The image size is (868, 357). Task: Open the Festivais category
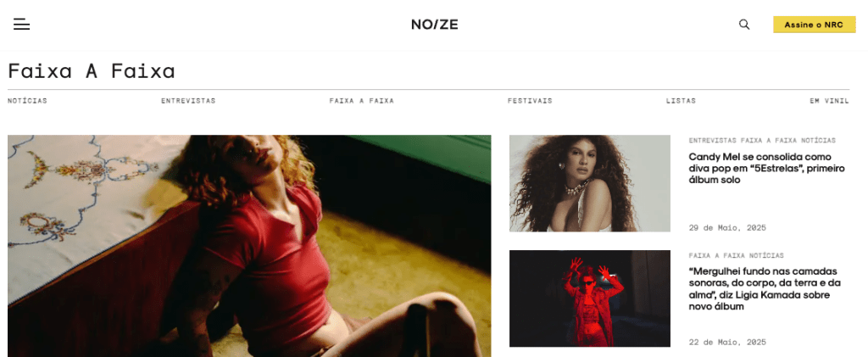[x=530, y=101]
